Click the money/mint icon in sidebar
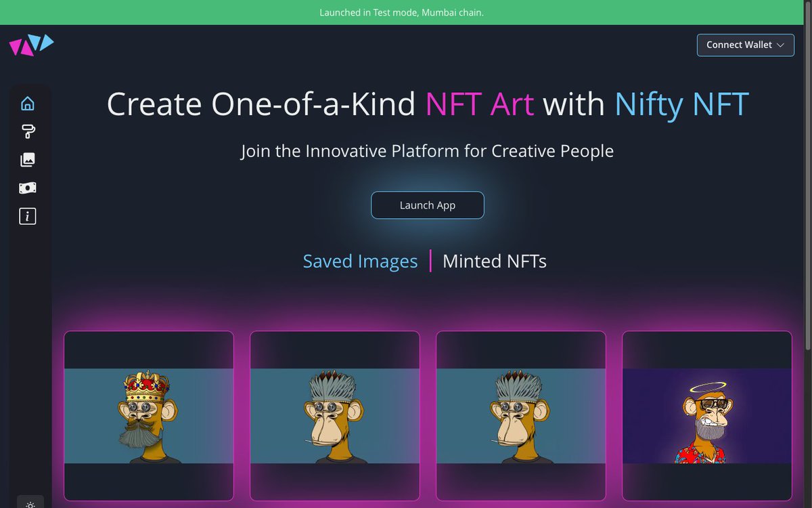This screenshot has height=508, width=812. click(x=27, y=188)
